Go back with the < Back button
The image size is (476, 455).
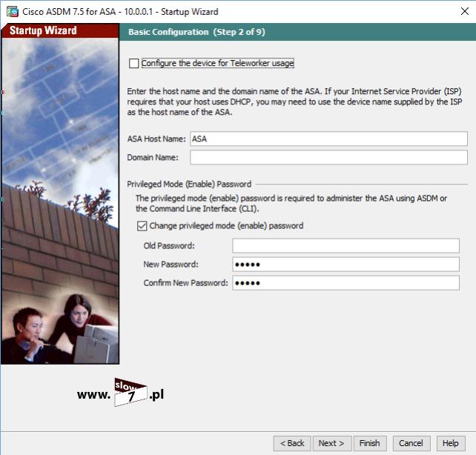(292, 443)
